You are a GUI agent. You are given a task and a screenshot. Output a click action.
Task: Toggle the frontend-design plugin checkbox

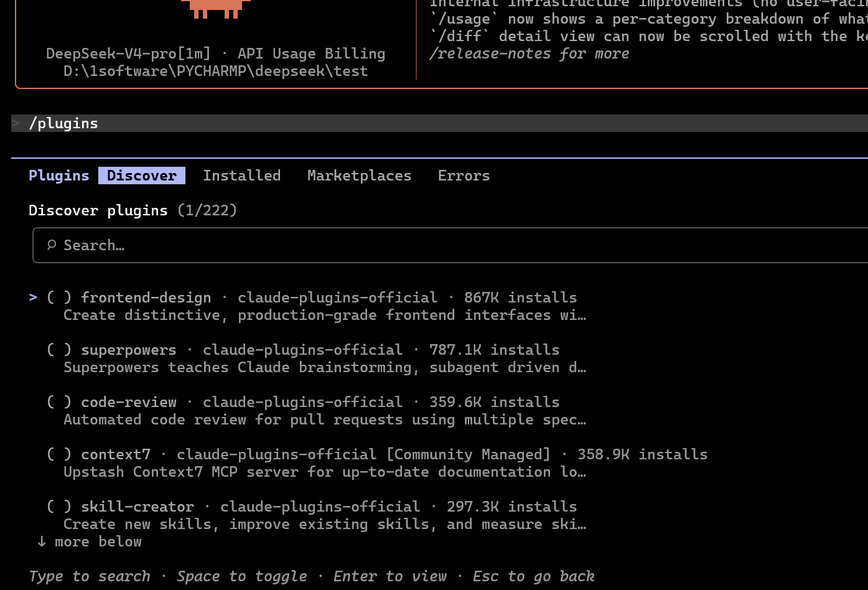tap(59, 297)
